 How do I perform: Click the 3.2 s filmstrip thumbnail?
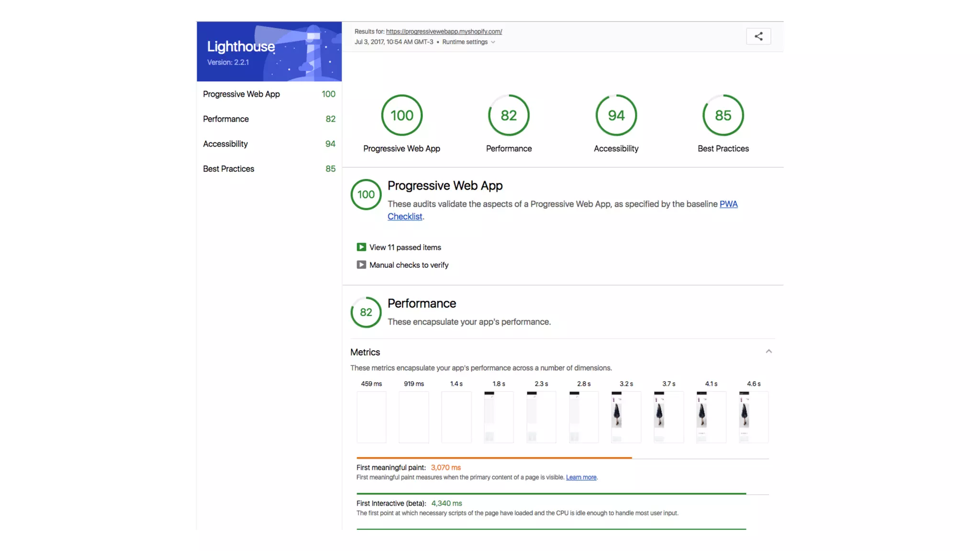(x=626, y=417)
